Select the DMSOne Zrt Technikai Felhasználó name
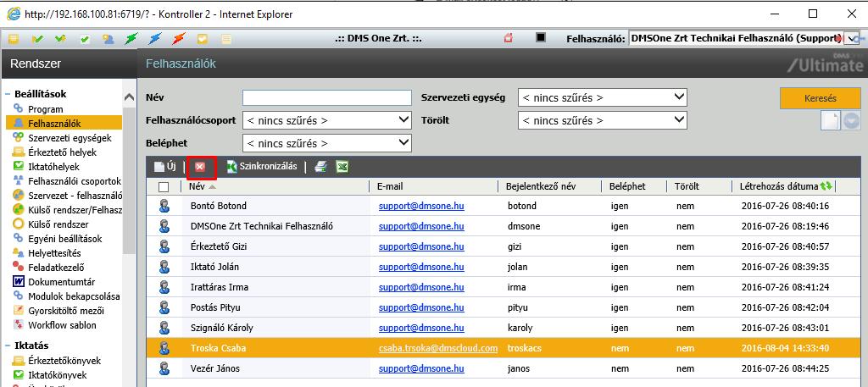868x387 pixels. (262, 226)
